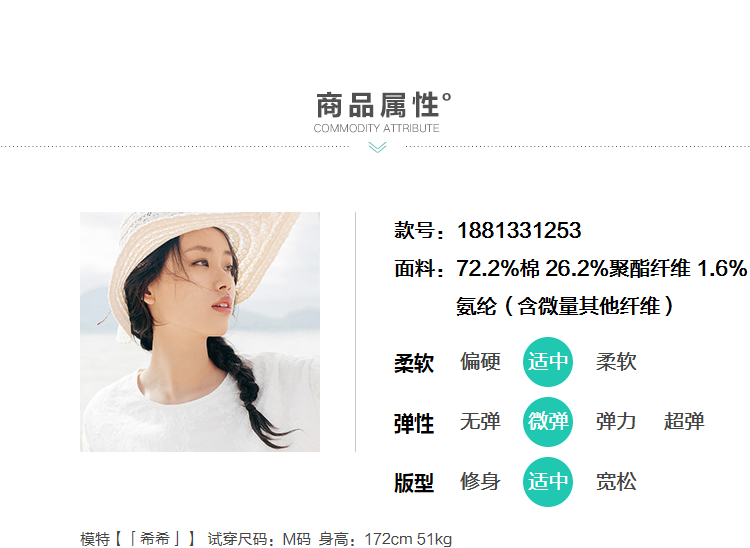Open the model photo with straw hat

click(x=200, y=332)
